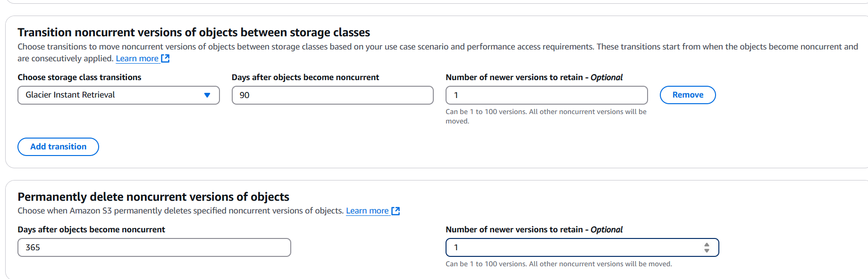Click the delete days field showing 365
Screen dimensions: 868x279
(154, 247)
